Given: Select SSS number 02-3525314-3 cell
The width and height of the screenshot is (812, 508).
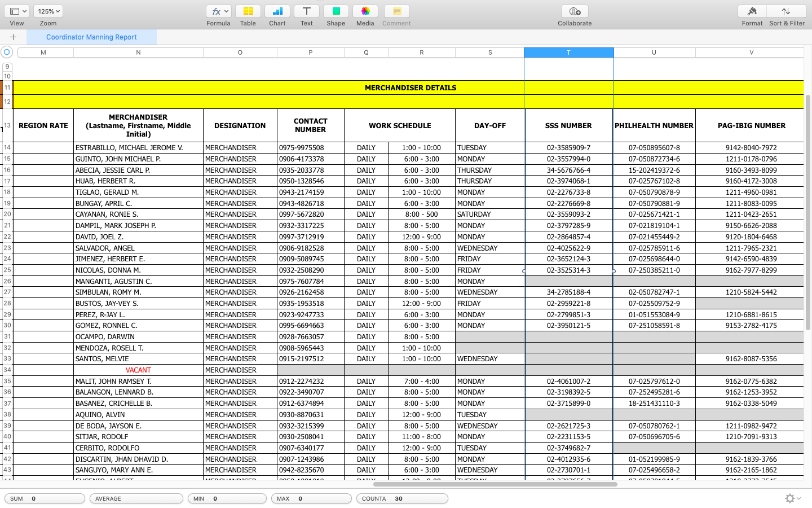Looking at the screenshot, I should 568,270.
